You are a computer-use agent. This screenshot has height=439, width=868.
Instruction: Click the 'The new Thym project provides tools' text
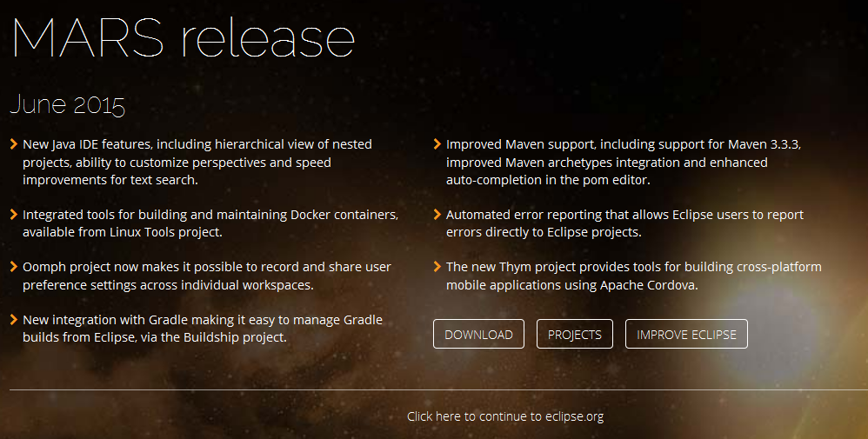(x=634, y=276)
